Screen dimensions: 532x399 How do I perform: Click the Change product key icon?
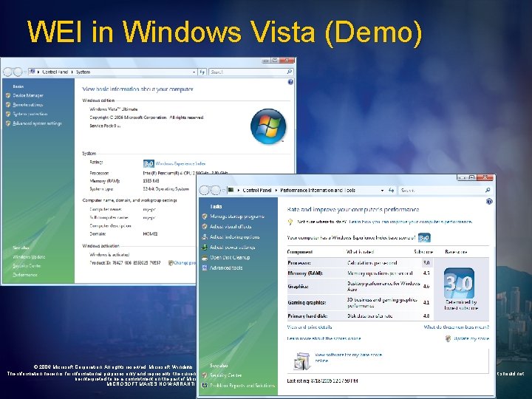[x=171, y=263]
